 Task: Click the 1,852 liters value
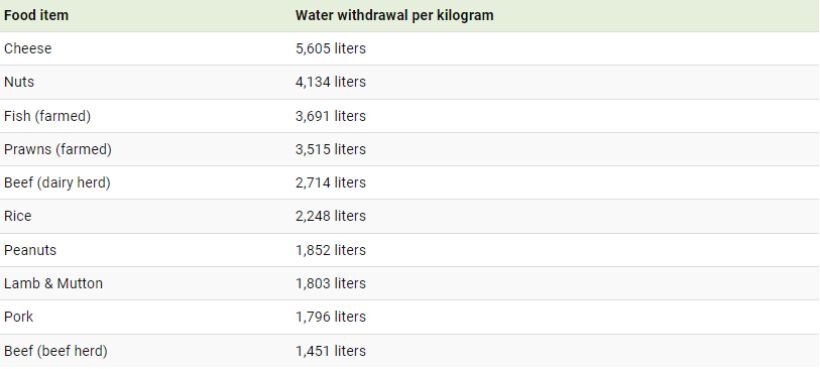331,250
